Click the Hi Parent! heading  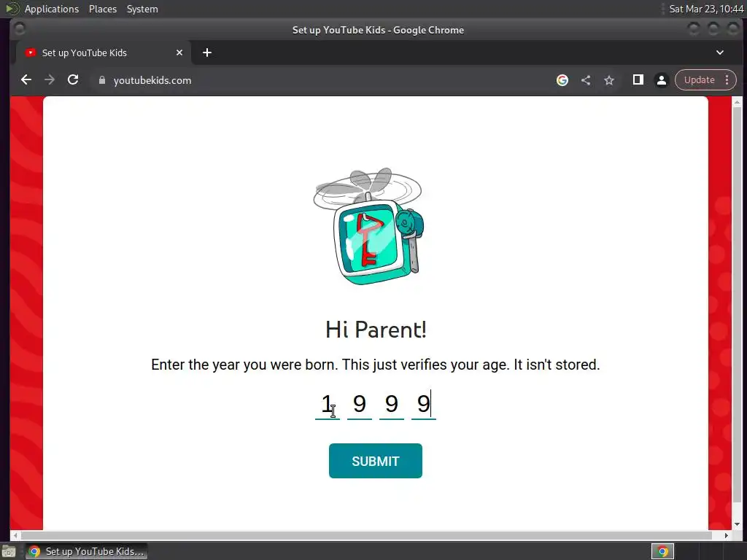[x=376, y=330]
